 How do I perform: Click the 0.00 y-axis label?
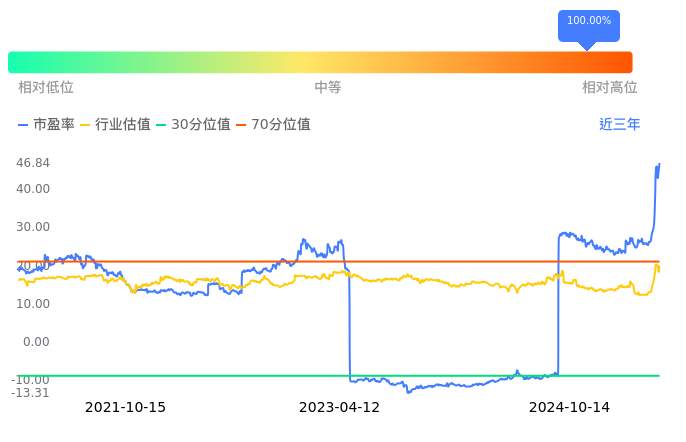36,342
